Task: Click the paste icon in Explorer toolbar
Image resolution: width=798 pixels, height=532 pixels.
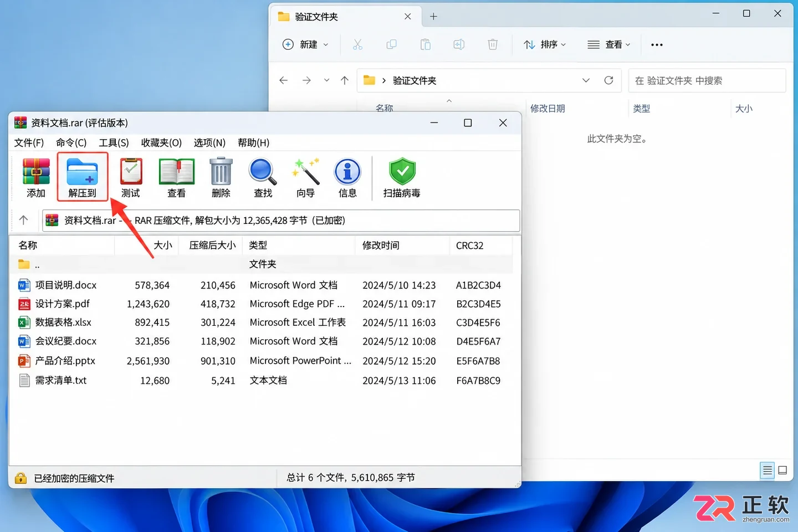Action: click(x=425, y=44)
